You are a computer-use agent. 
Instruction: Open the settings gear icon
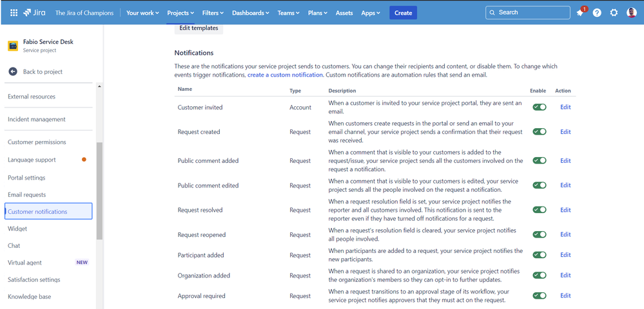click(614, 13)
